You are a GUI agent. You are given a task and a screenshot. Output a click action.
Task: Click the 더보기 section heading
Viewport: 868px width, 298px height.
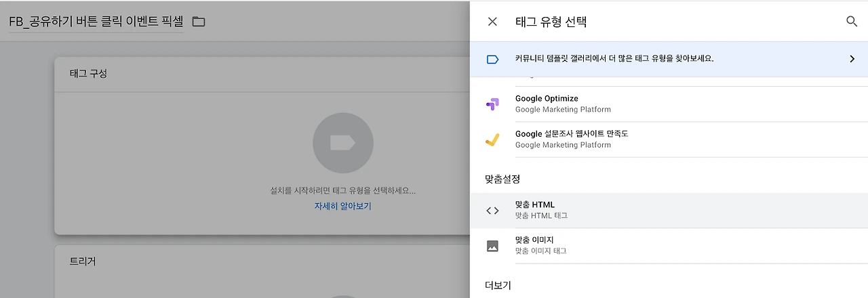tap(498, 284)
